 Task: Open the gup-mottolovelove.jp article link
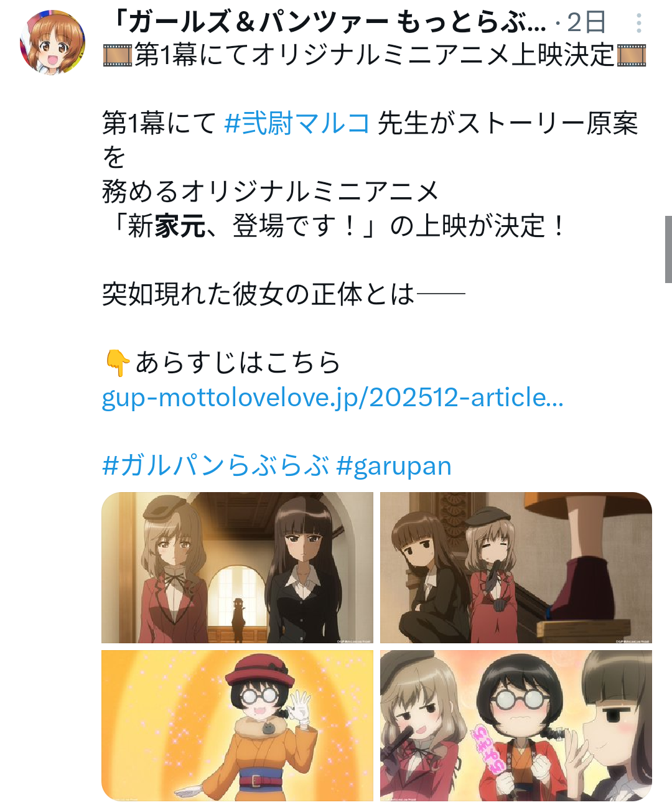[x=333, y=397]
